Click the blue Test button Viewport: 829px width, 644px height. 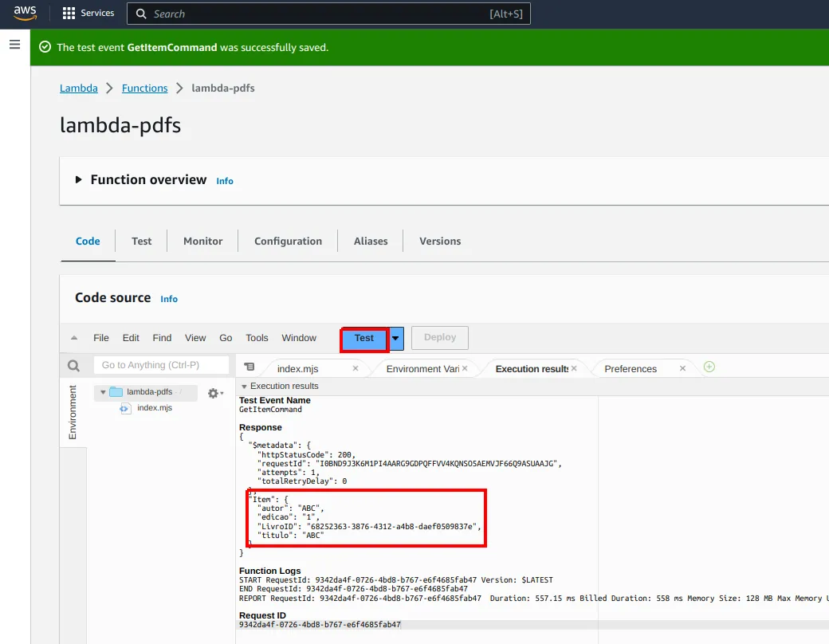pyautogui.click(x=364, y=339)
